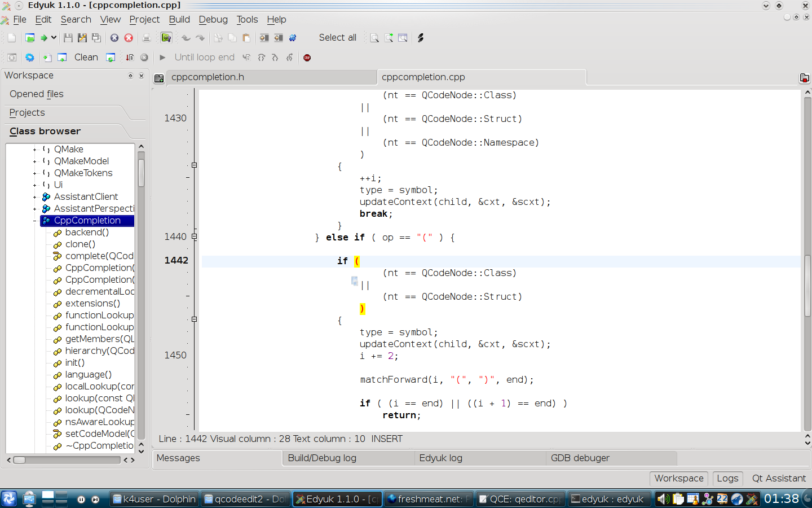Collapse the CppCompletion class node
Image resolution: width=812 pixels, height=508 pixels.
[34, 221]
